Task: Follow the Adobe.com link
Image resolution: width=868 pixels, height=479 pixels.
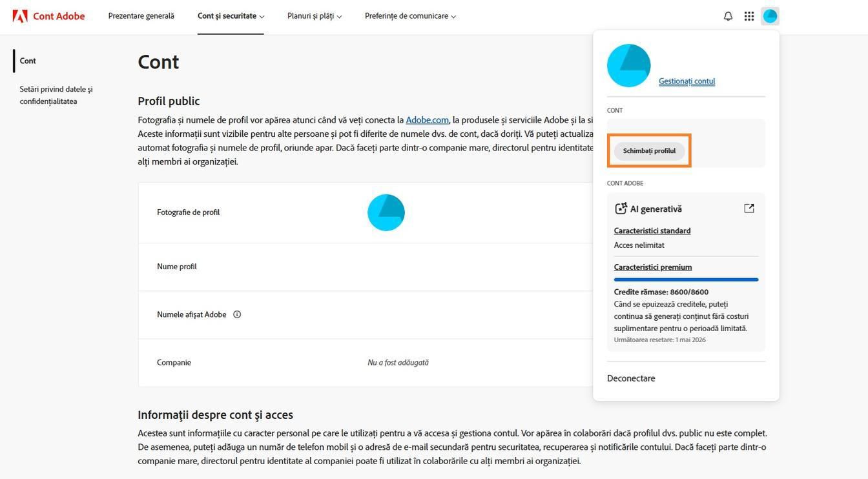Action: coord(427,120)
